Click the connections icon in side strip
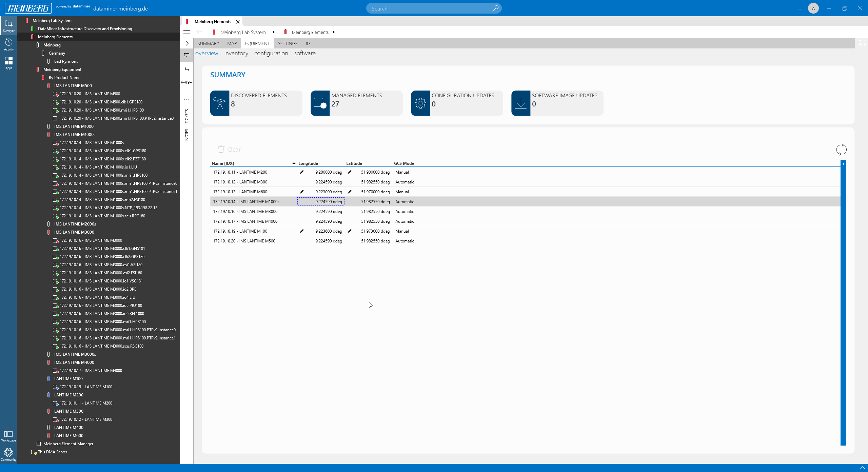This screenshot has height=472, width=868. pos(187,69)
